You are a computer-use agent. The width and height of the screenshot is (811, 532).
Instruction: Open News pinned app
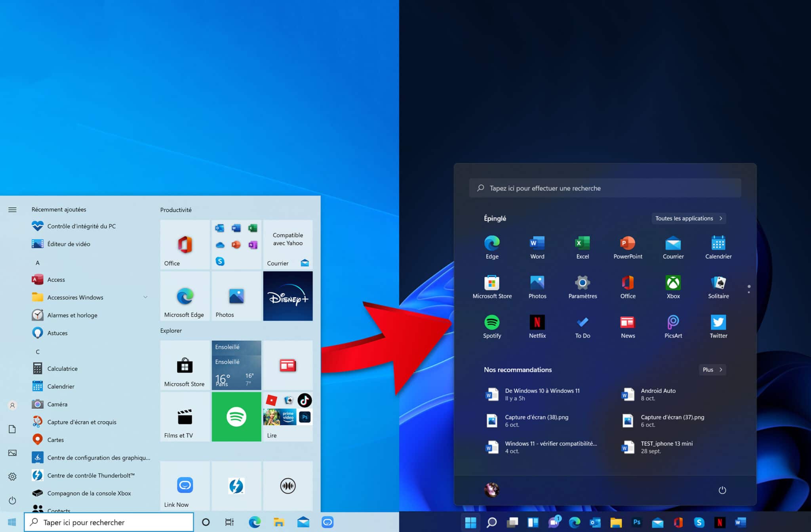628,327
